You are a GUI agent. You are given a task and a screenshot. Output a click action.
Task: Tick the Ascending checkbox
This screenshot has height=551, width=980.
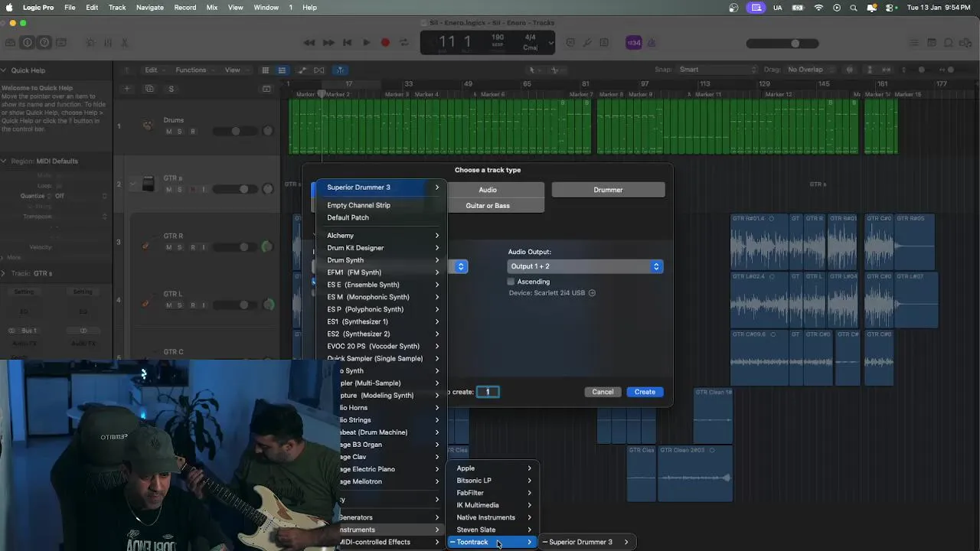tap(511, 282)
